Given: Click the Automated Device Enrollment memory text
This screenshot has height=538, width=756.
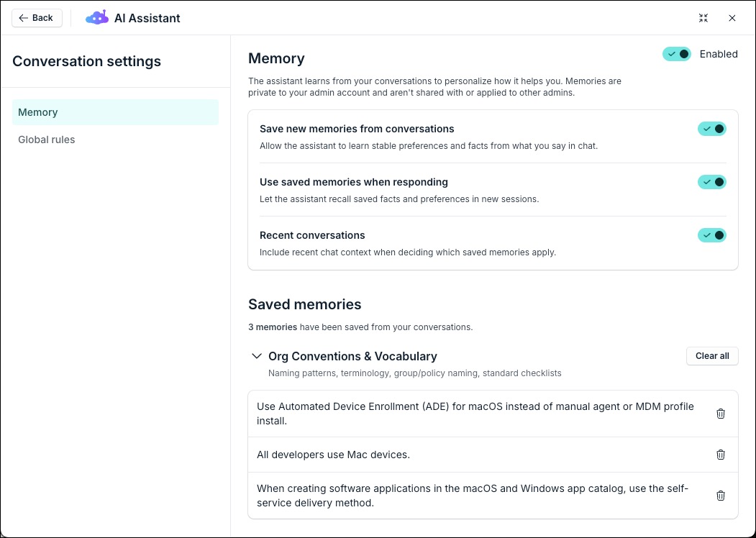Looking at the screenshot, I should pyautogui.click(x=475, y=414).
